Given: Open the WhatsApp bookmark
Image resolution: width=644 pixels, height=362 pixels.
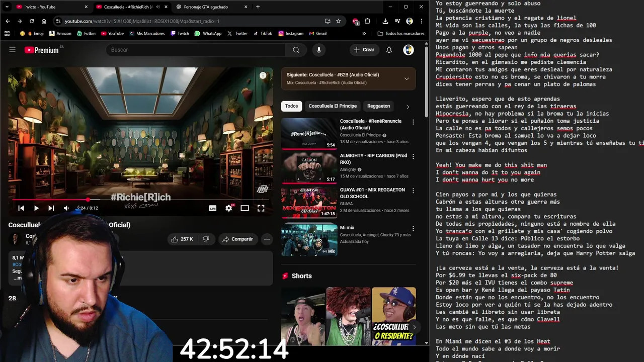Looking at the screenshot, I should tap(208, 34).
